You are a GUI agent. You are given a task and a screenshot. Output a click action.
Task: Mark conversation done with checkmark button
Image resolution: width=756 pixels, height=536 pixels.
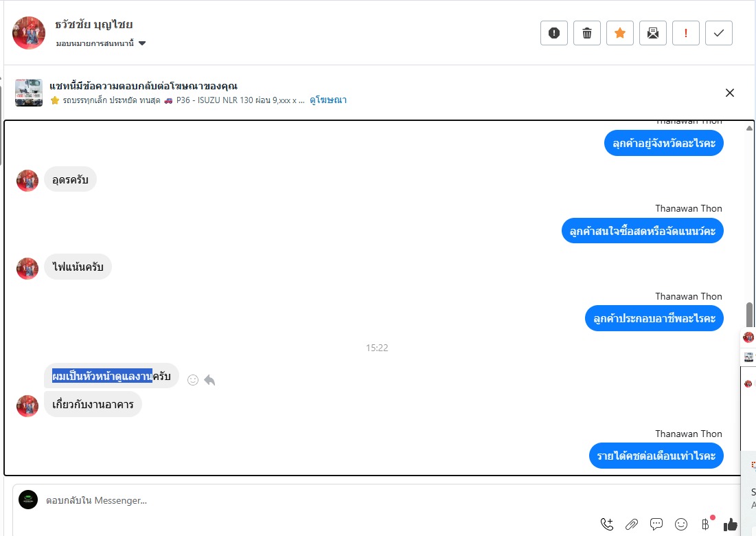coord(719,33)
